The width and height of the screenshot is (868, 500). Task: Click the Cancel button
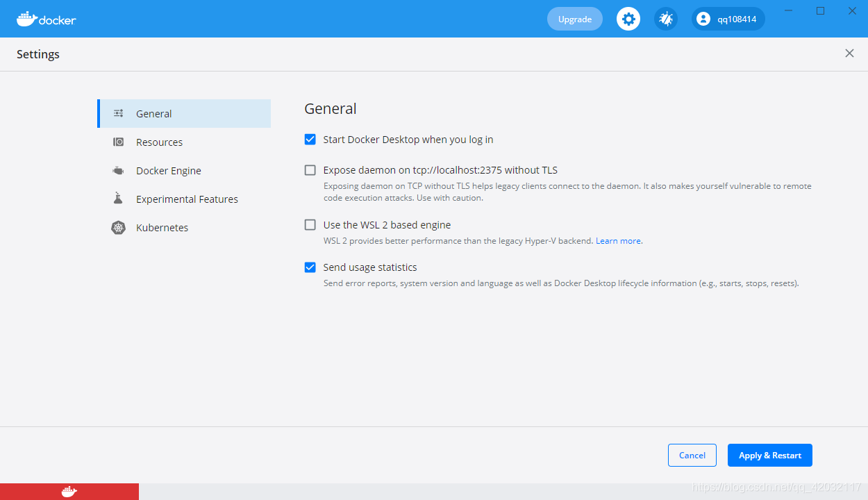(692, 455)
